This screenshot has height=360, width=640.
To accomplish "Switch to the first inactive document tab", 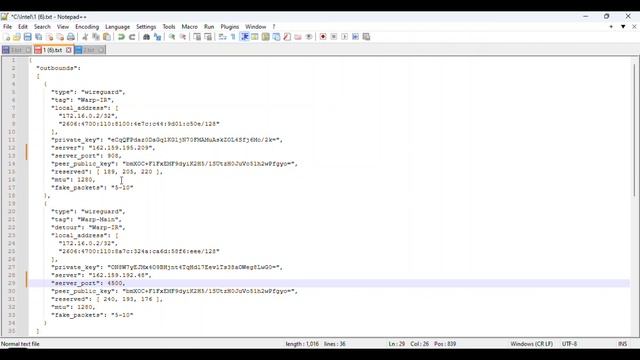I will [16, 50].
